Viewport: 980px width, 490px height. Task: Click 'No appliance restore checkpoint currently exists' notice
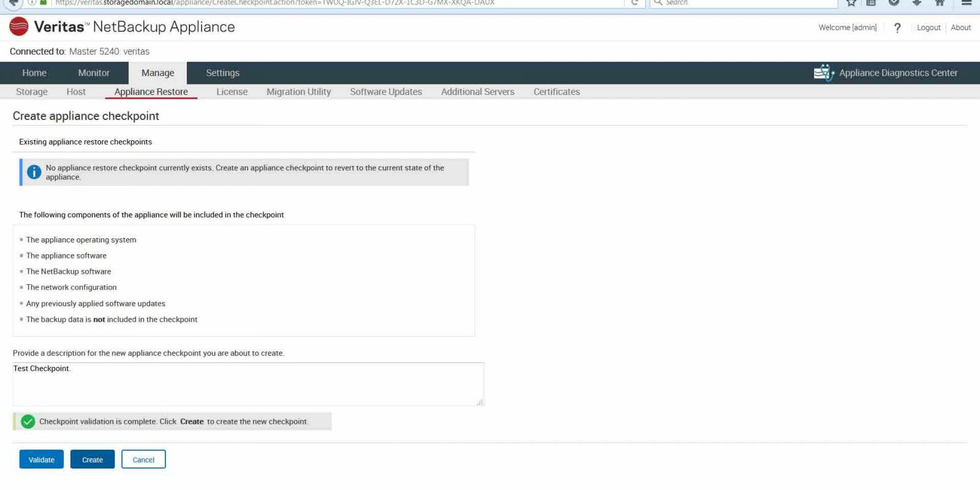tap(245, 172)
